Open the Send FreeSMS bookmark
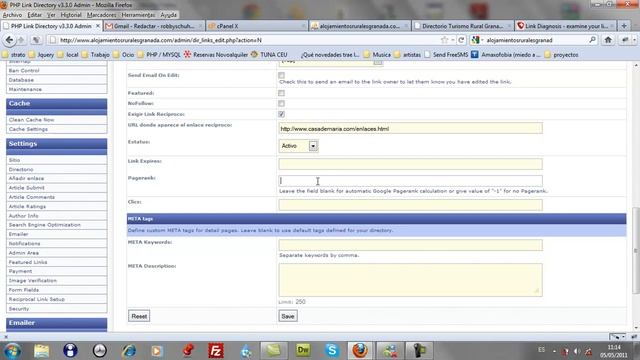The width and height of the screenshot is (640, 360). (446, 54)
